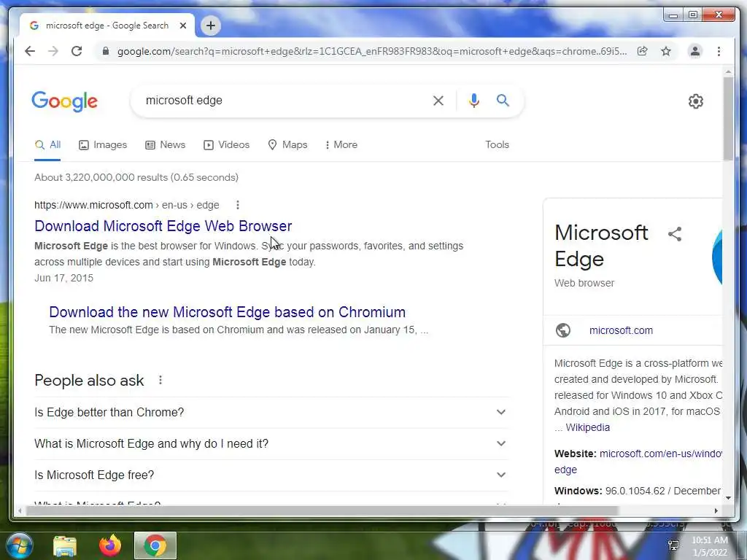This screenshot has width=747, height=560.
Task: Click the browser forward arrow
Action: [53, 51]
